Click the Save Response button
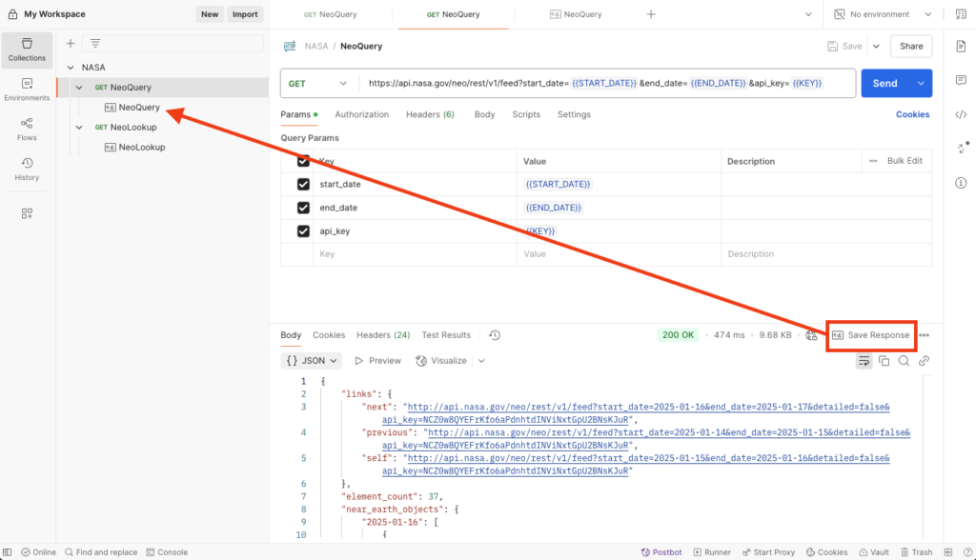 871,335
